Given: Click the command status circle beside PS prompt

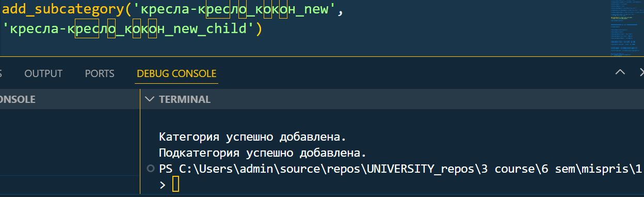Looking at the screenshot, I should coord(150,169).
